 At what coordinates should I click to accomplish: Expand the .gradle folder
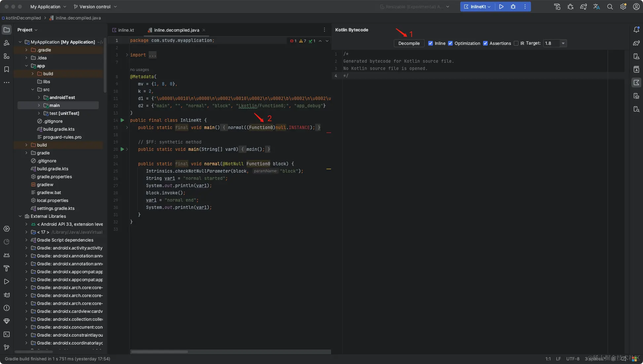point(26,50)
